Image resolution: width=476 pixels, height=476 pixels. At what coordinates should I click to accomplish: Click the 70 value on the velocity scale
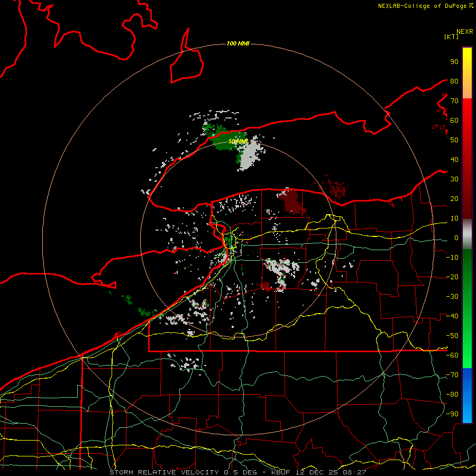[x=454, y=101]
